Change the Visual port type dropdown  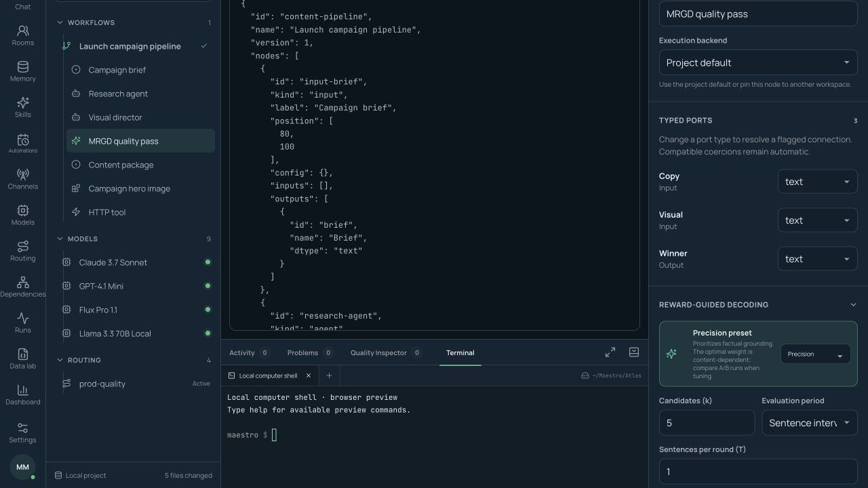(x=817, y=220)
